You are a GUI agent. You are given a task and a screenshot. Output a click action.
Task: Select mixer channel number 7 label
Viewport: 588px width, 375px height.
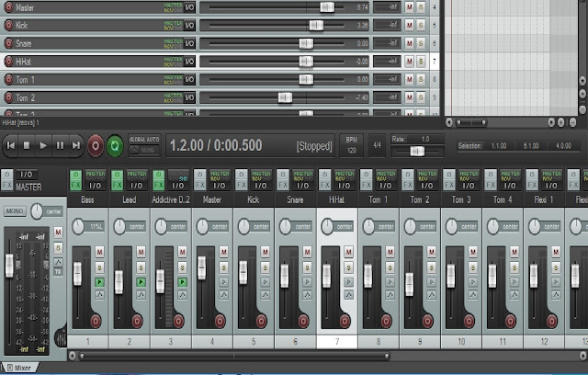337,342
